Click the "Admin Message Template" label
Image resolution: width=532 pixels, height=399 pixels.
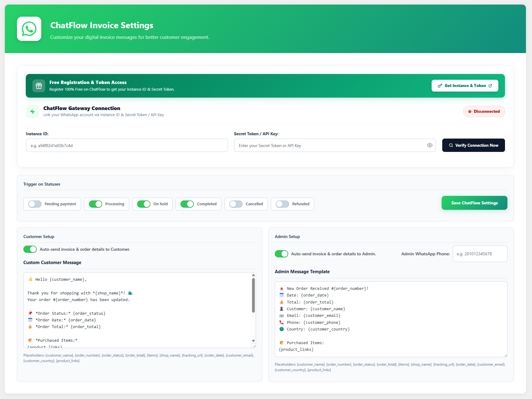pyautogui.click(x=302, y=272)
